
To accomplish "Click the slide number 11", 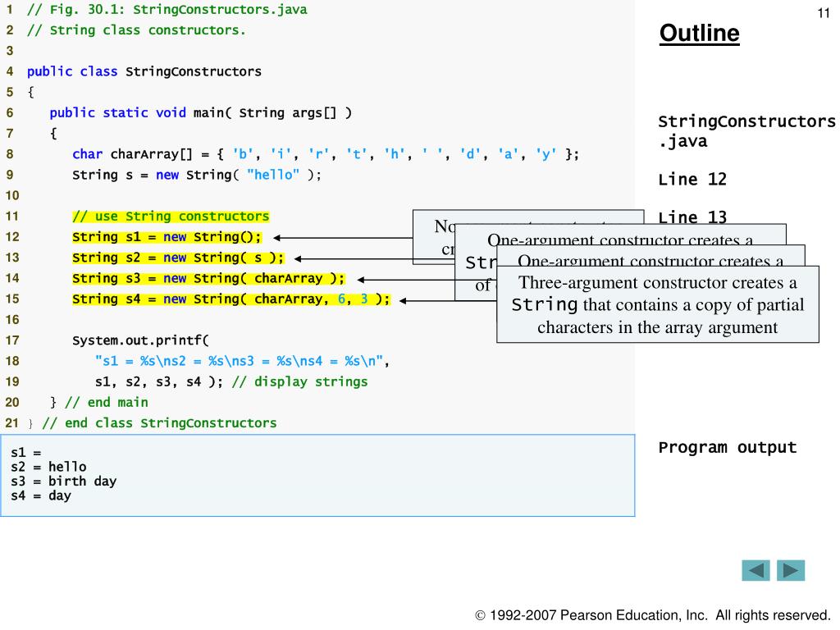I will (824, 13).
